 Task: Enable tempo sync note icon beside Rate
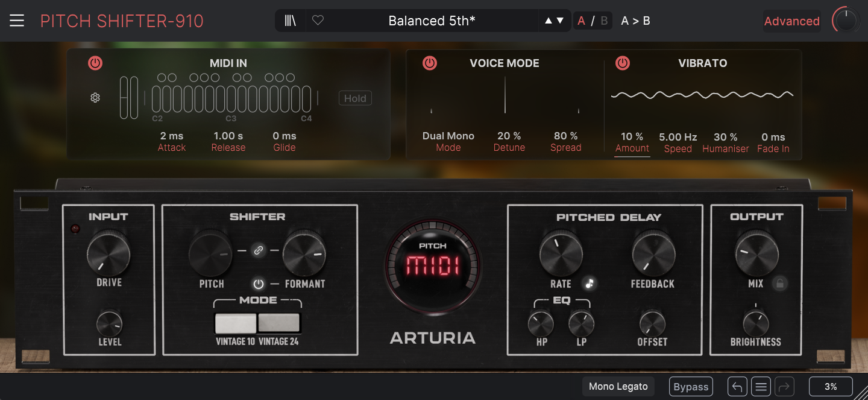click(590, 284)
